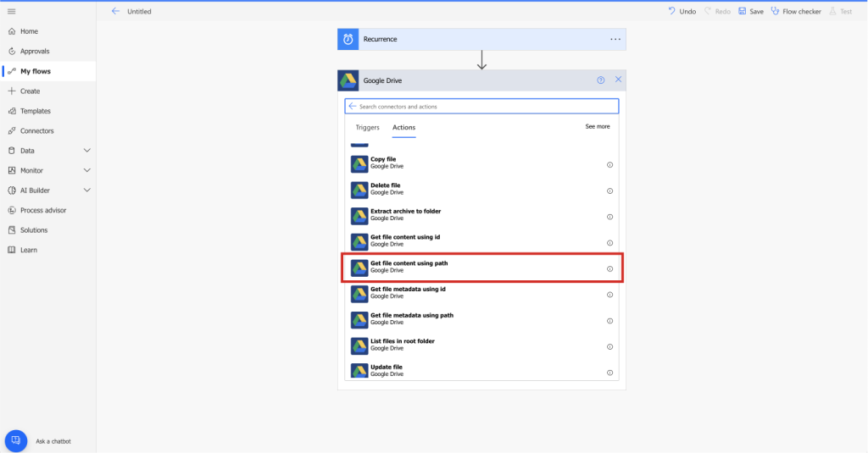Select List files in root folder
The image size is (868, 453).
[481, 346]
